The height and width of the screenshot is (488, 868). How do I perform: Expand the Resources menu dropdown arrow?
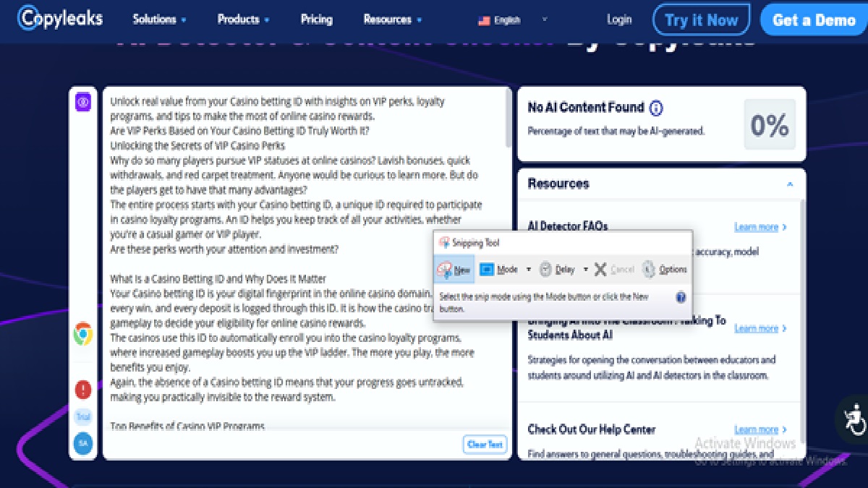(420, 20)
